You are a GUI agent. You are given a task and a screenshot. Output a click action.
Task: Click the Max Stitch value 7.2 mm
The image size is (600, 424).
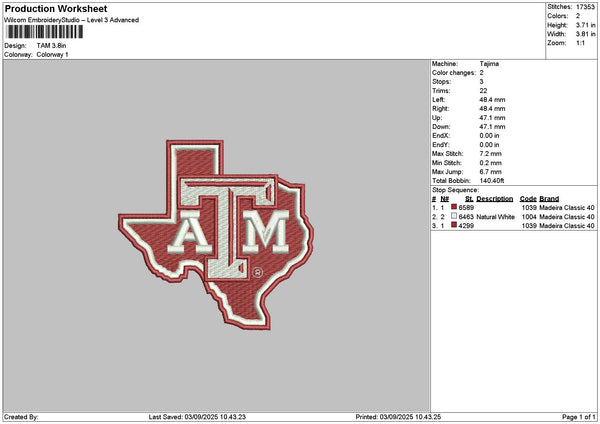[490, 154]
